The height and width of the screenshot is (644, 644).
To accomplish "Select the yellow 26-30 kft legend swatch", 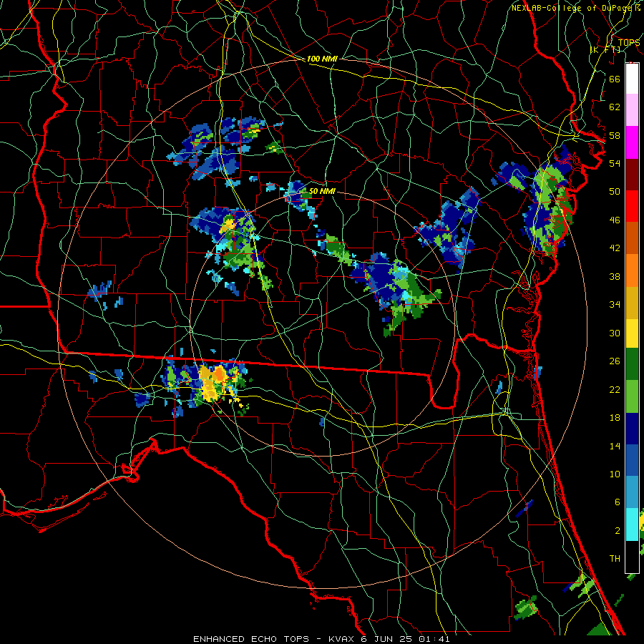I will 632,333.
